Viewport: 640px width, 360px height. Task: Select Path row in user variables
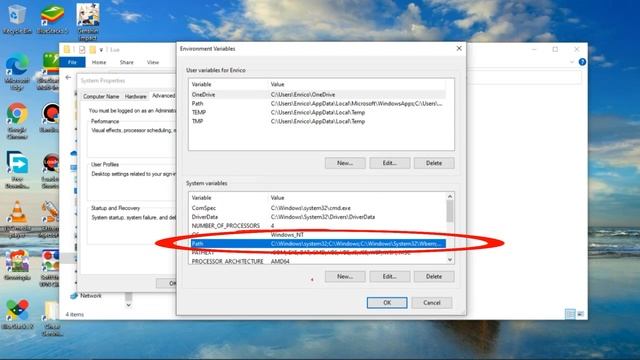point(318,103)
